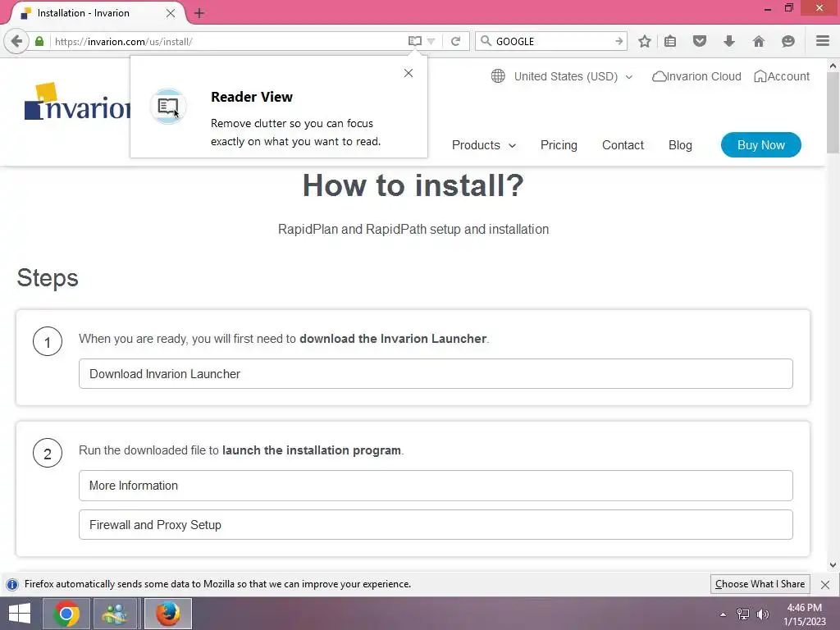This screenshot has height=630, width=840.
Task: Click the network tray icon
Action: point(743,614)
